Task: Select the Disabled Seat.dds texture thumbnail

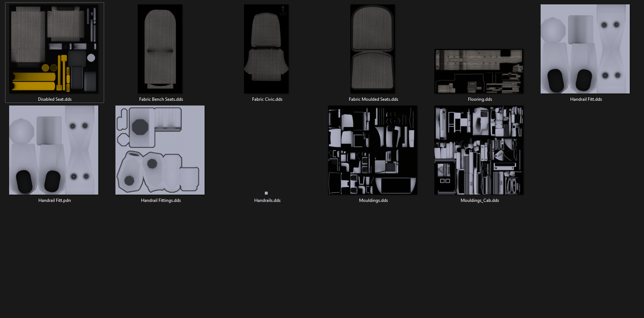Action: click(54, 49)
